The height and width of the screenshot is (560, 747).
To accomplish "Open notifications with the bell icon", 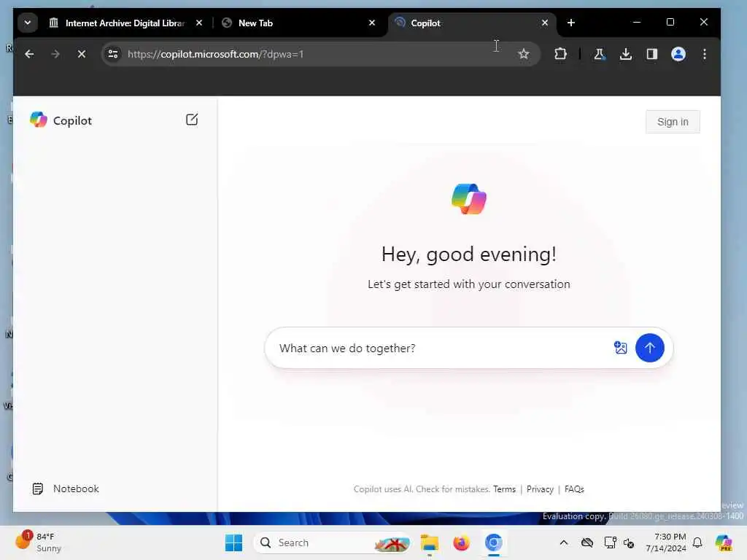I will pyautogui.click(x=697, y=542).
